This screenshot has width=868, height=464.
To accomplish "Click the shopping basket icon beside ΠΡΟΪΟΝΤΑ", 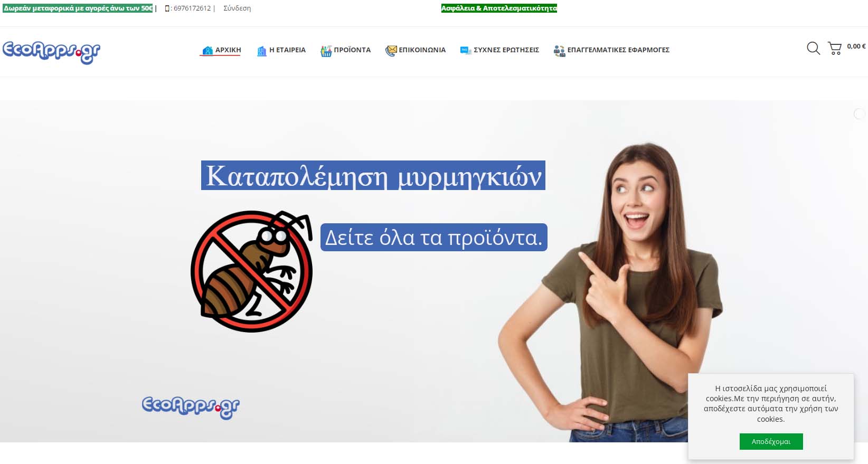I will click(326, 51).
